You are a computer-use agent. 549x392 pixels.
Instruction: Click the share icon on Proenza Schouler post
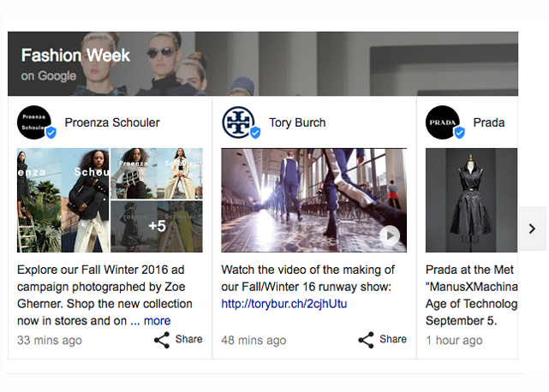click(x=162, y=340)
